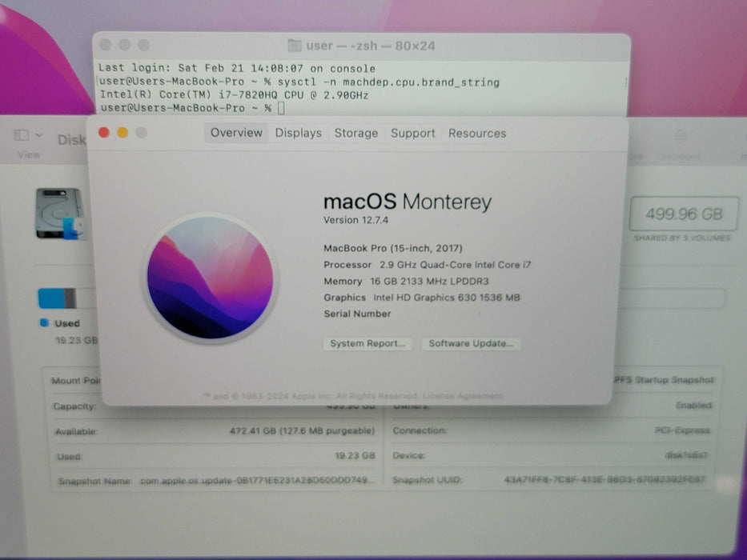Click the Serial Number label
Image resolution: width=747 pixels, height=560 pixels.
[357, 314]
